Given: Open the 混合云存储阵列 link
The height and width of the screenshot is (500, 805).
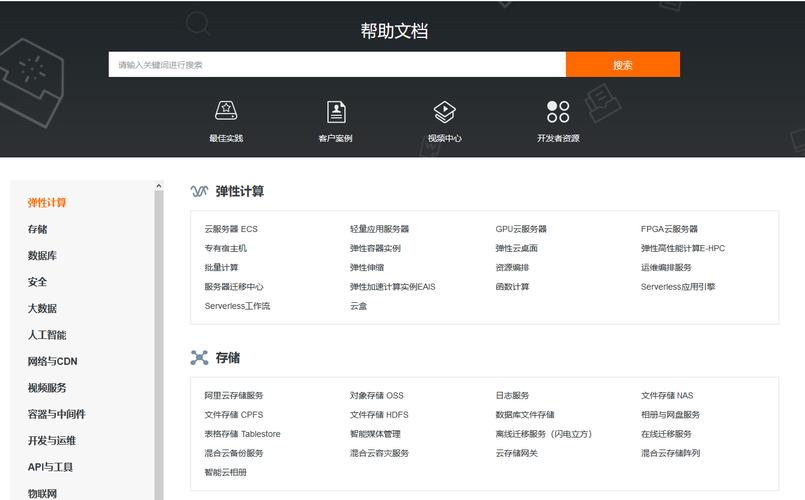Looking at the screenshot, I should (670, 453).
